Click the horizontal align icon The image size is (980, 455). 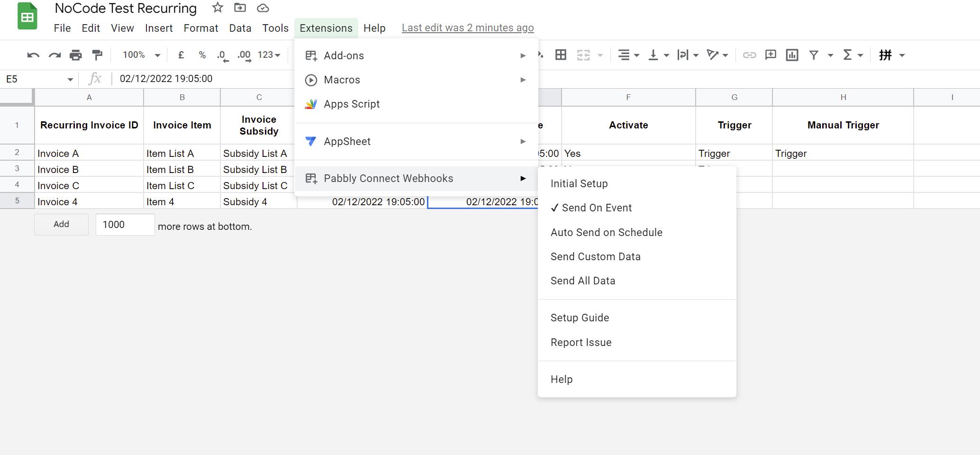(x=624, y=55)
